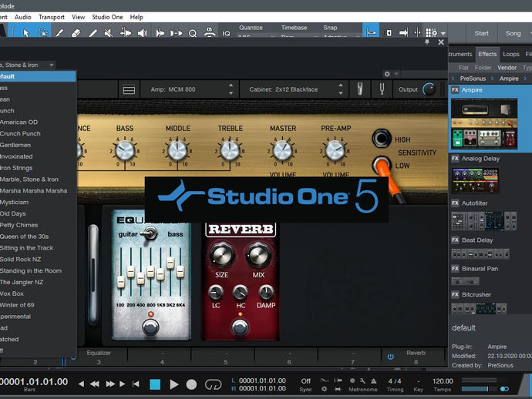Click the Q quantize icon
This screenshot has width=532, height=399.
(193, 33)
